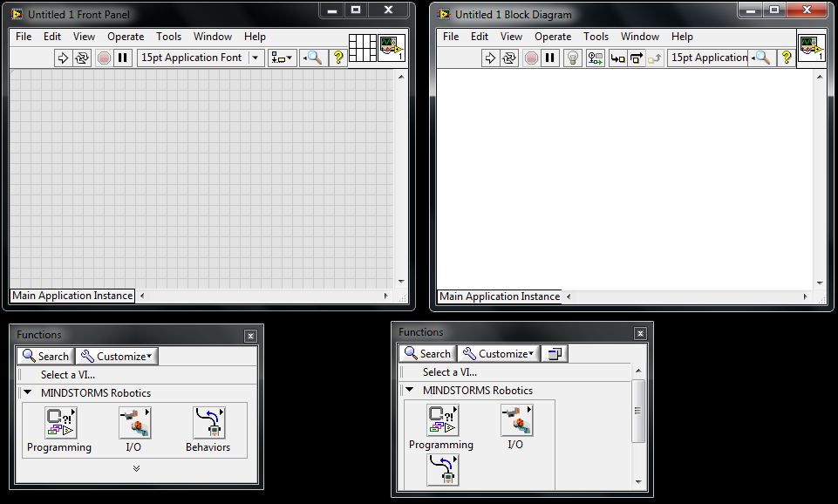Show Context Help in Front Panel toolbar
Screen dimensions: 838x504
pyautogui.click(x=337, y=58)
